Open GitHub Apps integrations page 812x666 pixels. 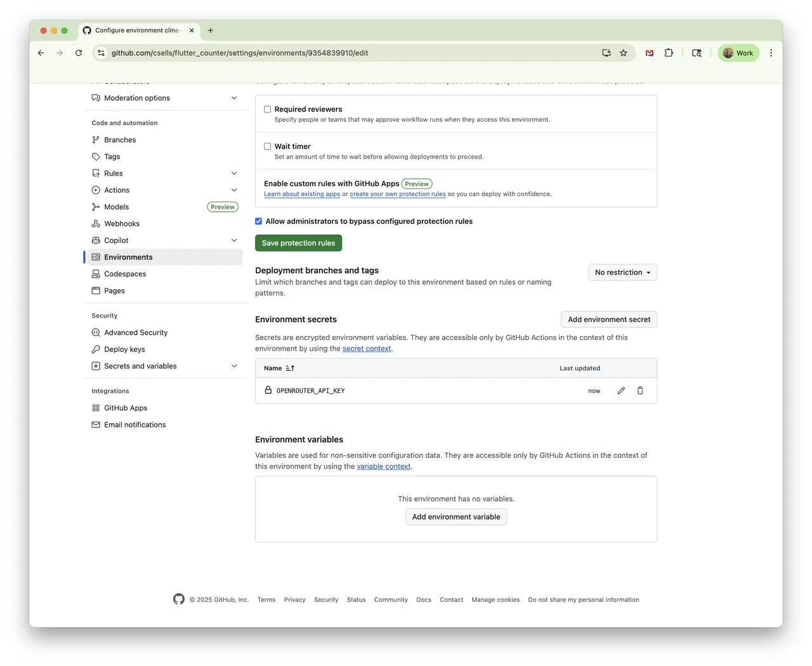(x=126, y=408)
